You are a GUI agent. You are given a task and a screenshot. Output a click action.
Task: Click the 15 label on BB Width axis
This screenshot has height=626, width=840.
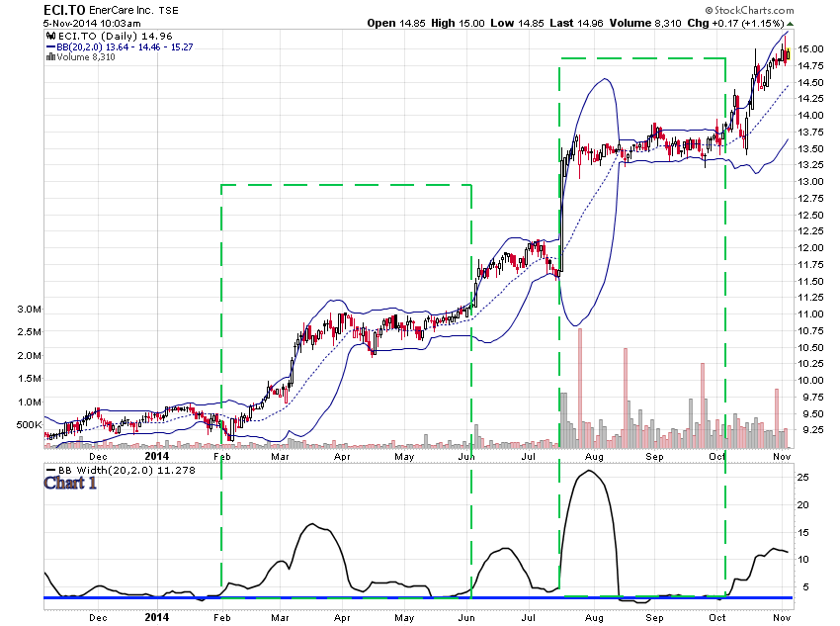pos(802,533)
